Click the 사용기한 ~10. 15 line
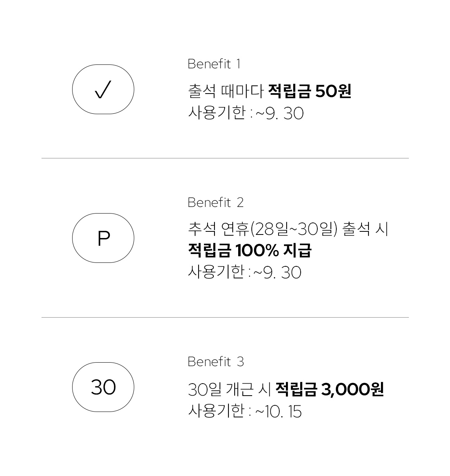Image resolution: width=450 pixels, height=476 pixels. (x=245, y=411)
